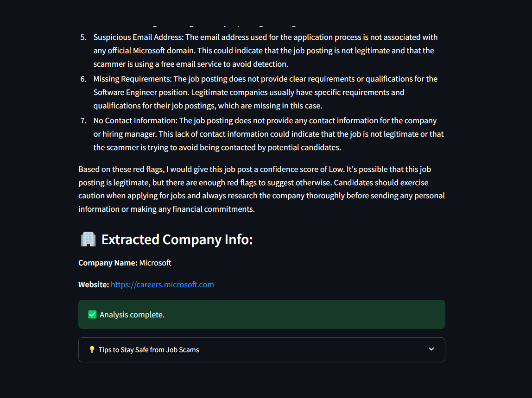This screenshot has width=532, height=398.
Task: Click list number 7 marker
Action: 83,121
